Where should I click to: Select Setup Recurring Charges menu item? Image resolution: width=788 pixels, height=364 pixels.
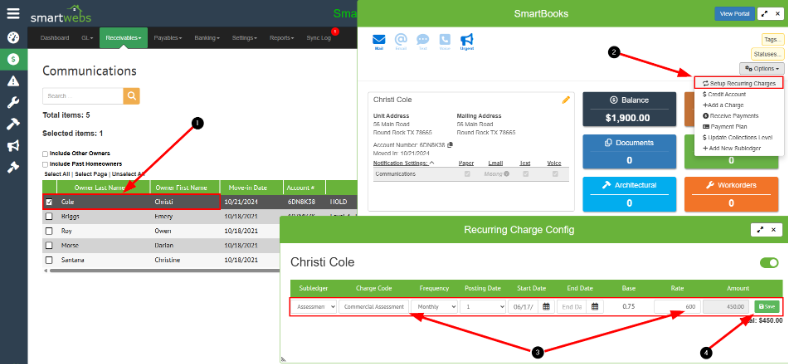click(738, 83)
